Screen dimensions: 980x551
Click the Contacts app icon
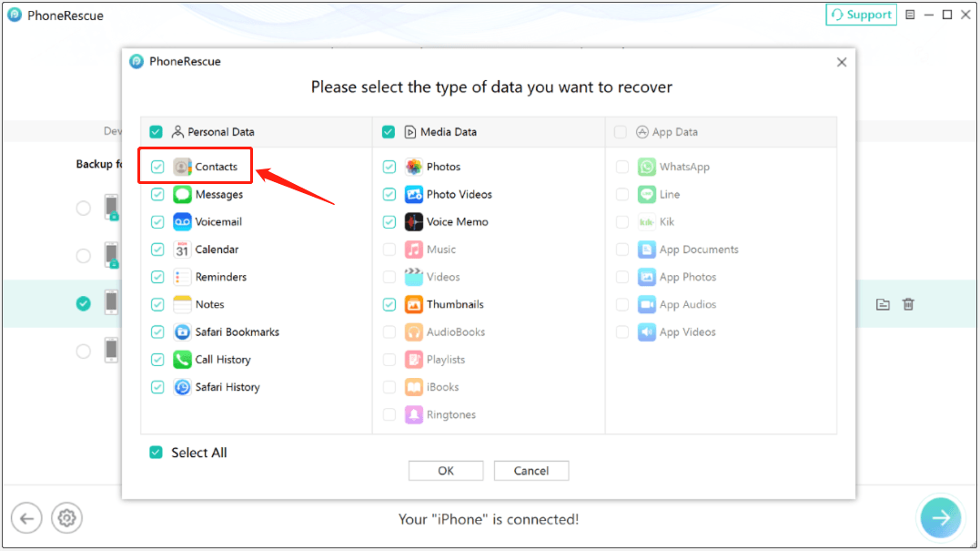tap(182, 167)
